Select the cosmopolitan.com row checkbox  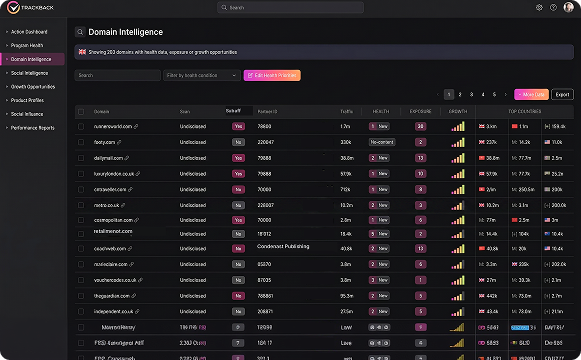pyautogui.click(x=81, y=220)
